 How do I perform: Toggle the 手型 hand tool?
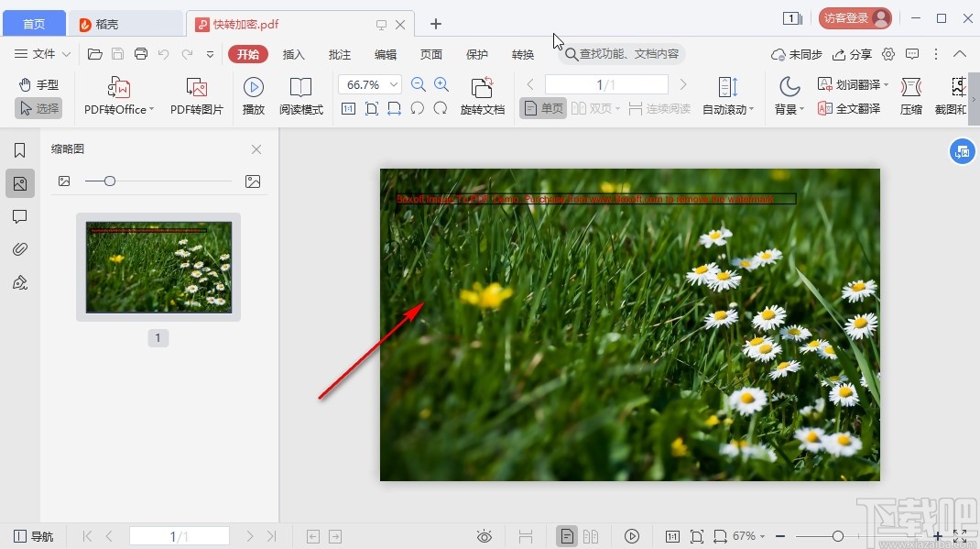click(38, 84)
